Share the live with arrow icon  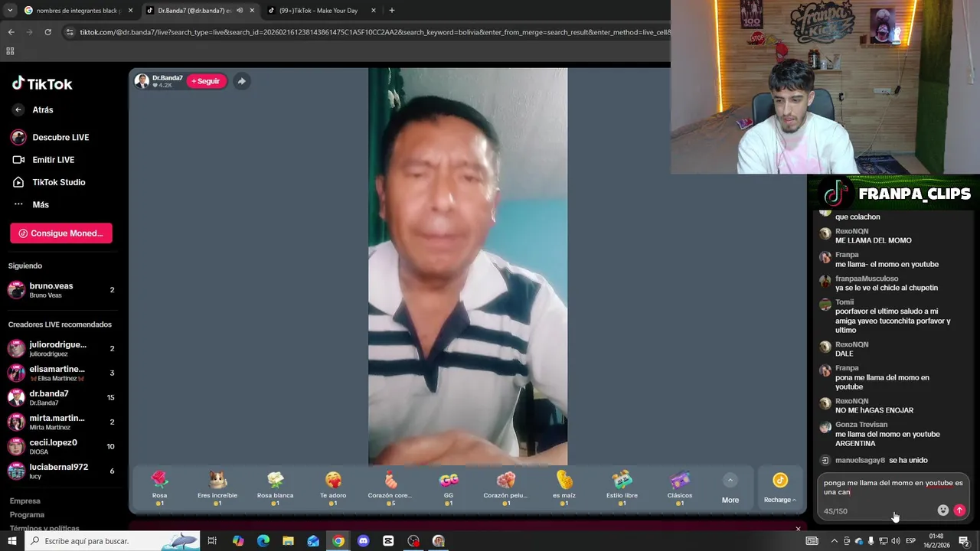(x=241, y=81)
